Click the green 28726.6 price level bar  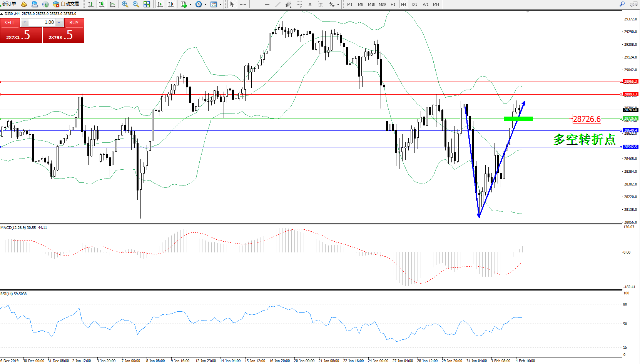[518, 119]
